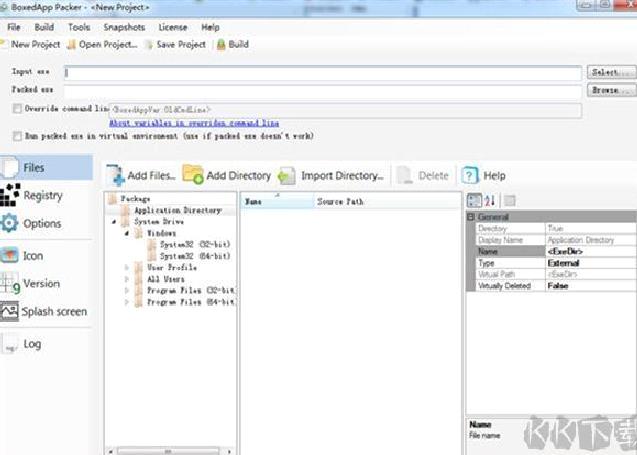This screenshot has height=455, width=637.
Task: Click the property pages icon
Action: [x=509, y=200]
